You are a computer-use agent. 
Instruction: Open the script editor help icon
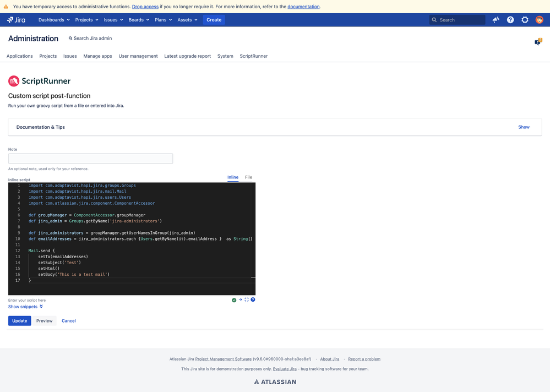(253, 300)
